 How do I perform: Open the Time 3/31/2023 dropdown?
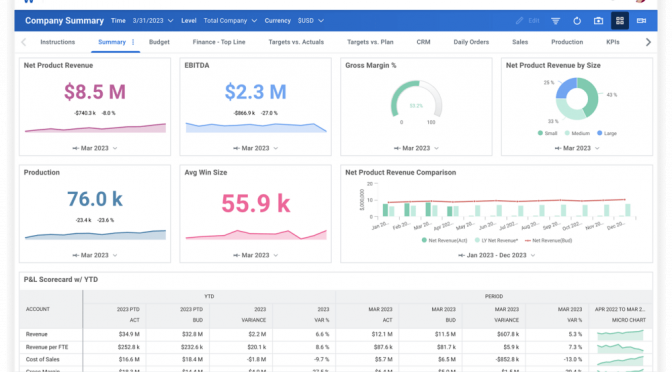(153, 21)
